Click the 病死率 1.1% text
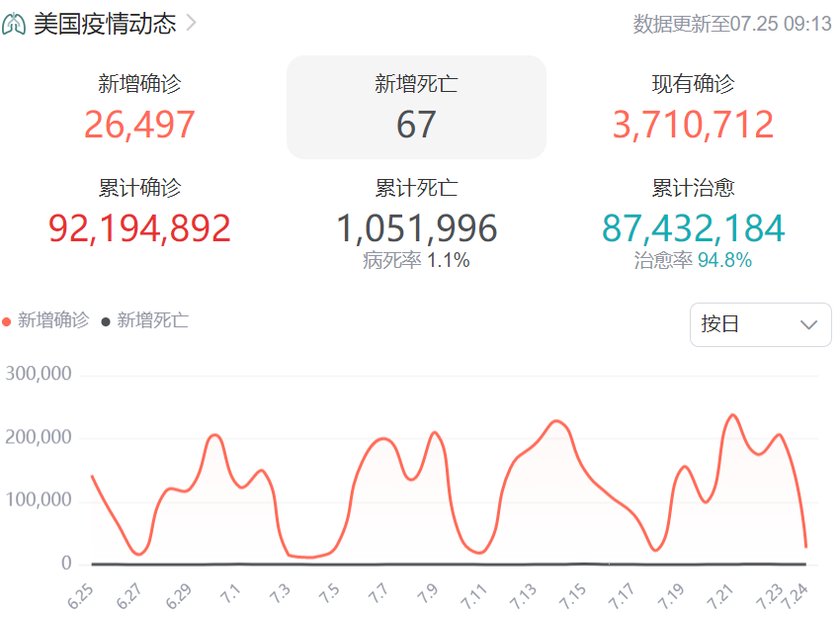This screenshot has width=840, height=619. pyautogui.click(x=416, y=260)
